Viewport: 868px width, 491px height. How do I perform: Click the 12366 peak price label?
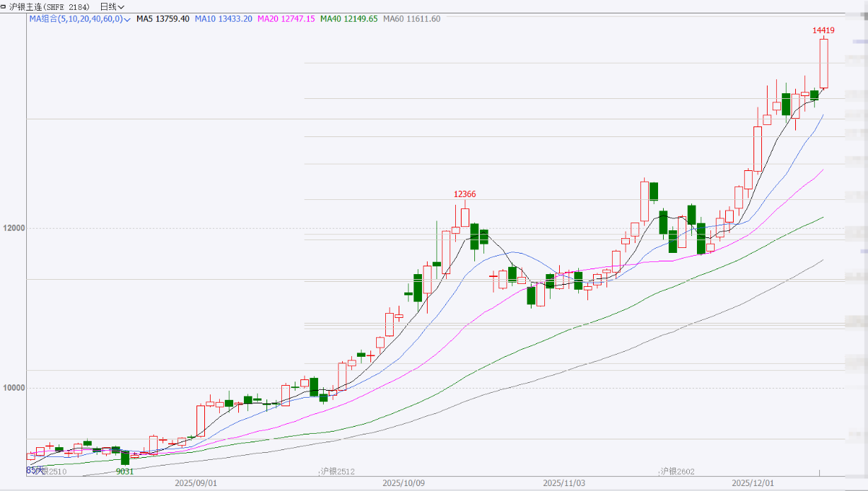tap(464, 194)
